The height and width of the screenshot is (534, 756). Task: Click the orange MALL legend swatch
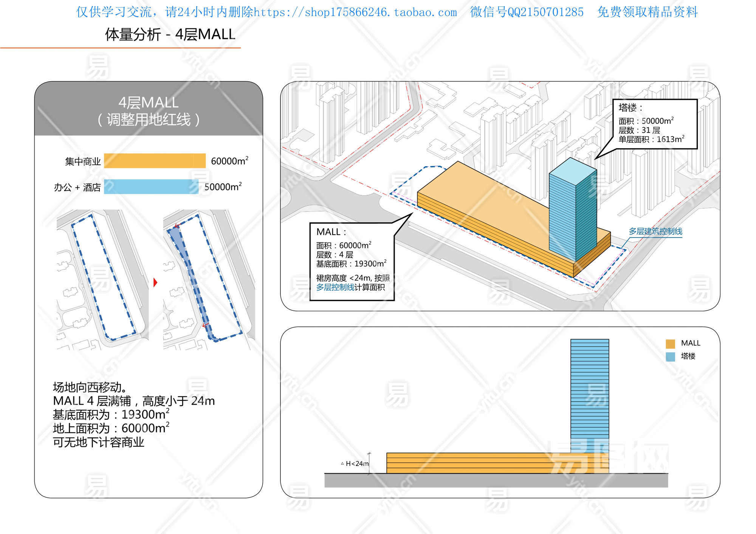click(x=670, y=344)
